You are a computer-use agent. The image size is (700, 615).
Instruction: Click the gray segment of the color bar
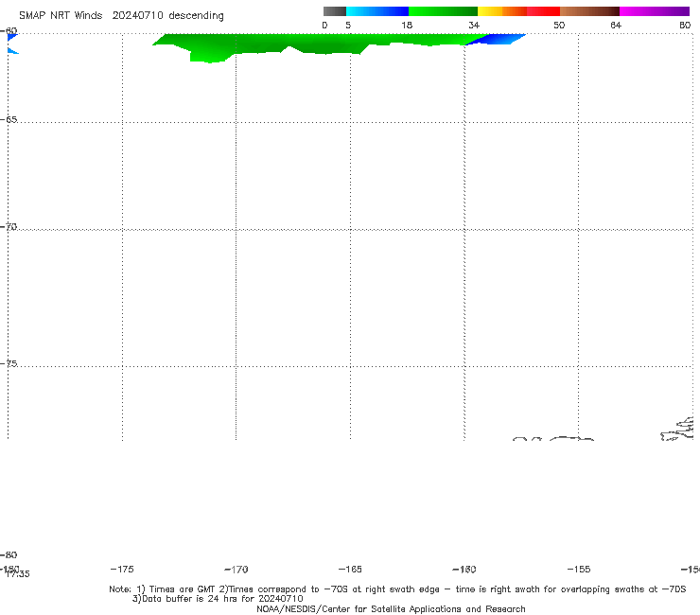335,11
